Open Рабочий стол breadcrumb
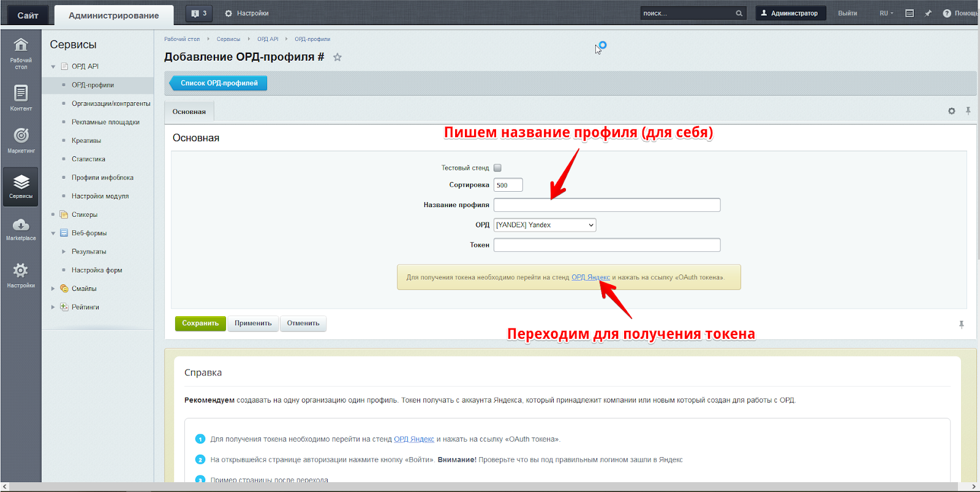This screenshot has width=980, height=492. point(182,39)
